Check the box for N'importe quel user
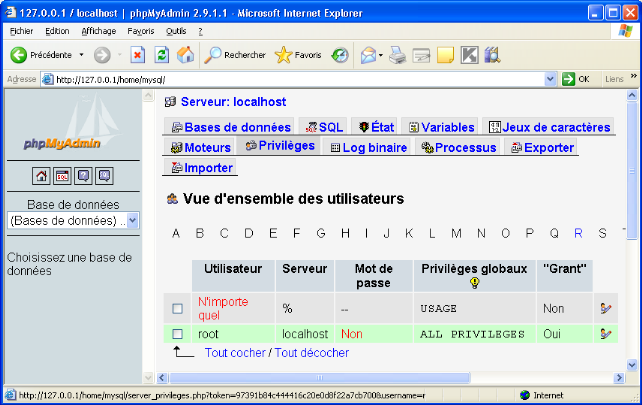Screen dimensions: 642x405 click(178, 309)
